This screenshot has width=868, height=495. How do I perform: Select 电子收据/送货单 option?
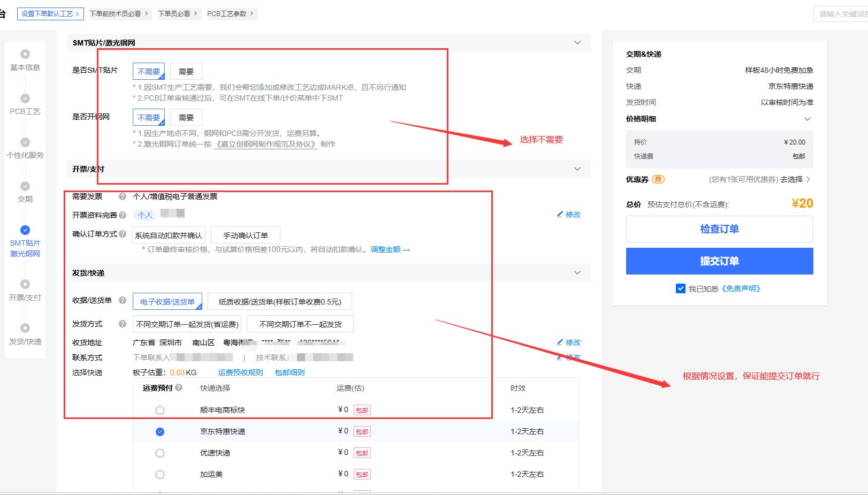pyautogui.click(x=167, y=301)
